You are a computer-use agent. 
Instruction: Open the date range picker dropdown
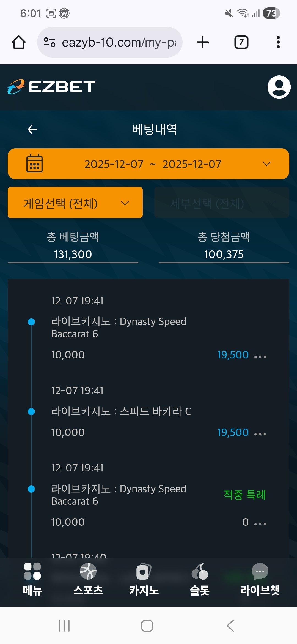148,164
